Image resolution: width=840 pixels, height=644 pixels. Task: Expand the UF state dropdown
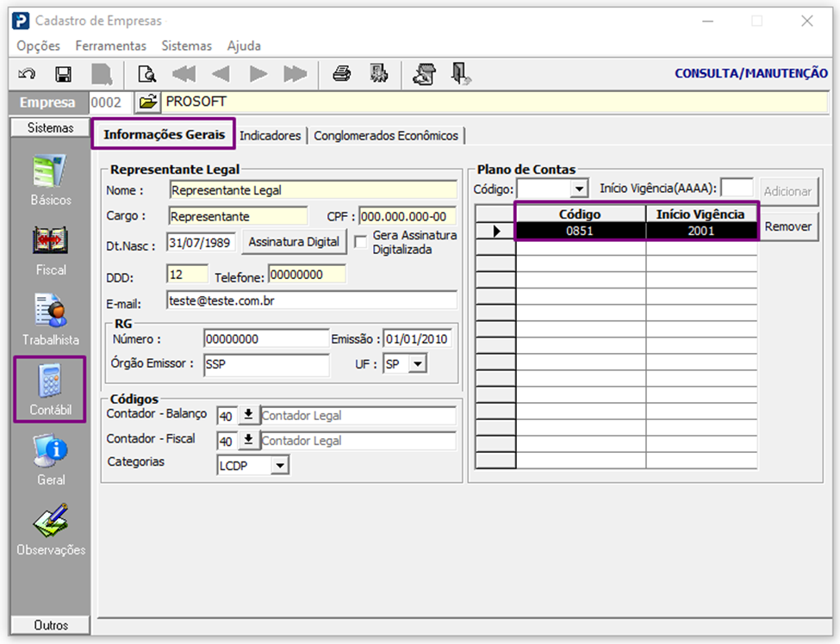(x=418, y=364)
